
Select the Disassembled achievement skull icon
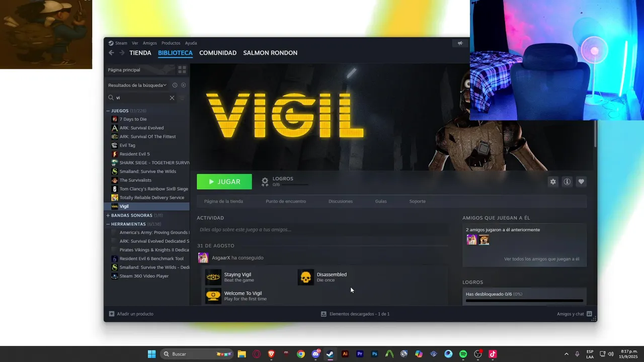(306, 277)
